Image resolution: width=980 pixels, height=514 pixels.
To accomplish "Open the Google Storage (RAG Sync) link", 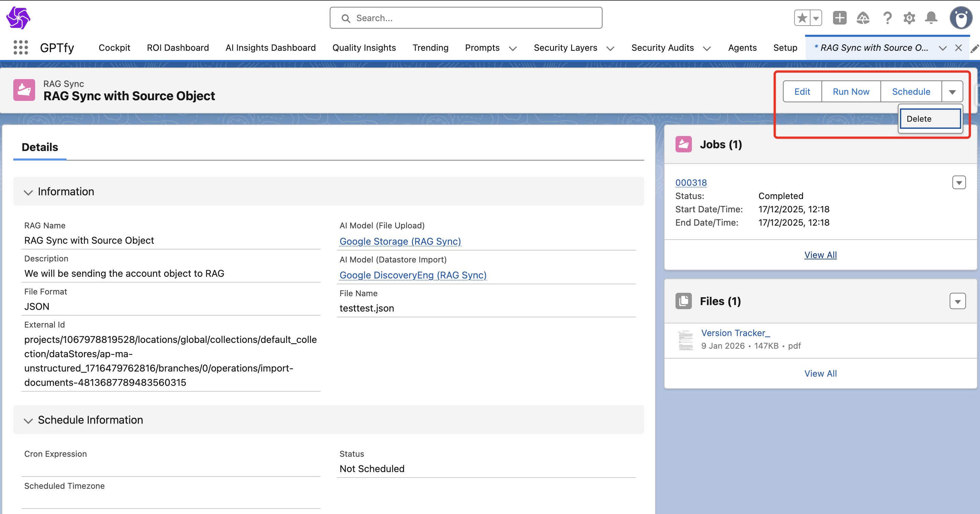I will [x=400, y=241].
